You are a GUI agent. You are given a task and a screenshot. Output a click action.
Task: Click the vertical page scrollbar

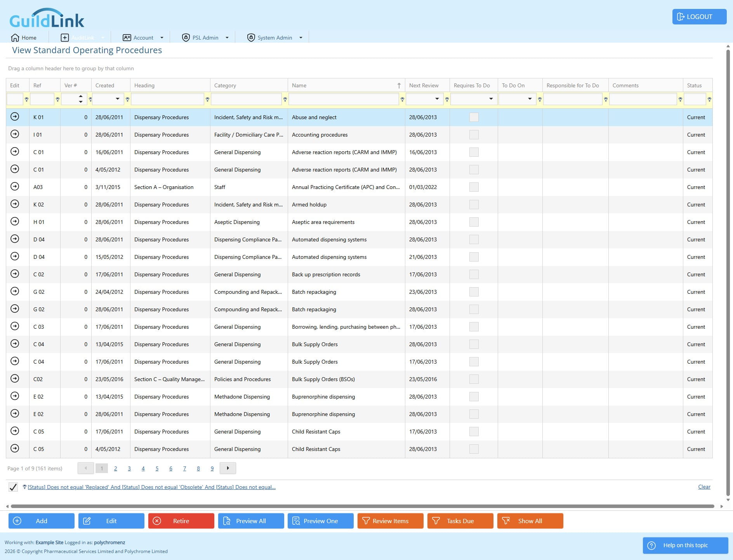728,272
